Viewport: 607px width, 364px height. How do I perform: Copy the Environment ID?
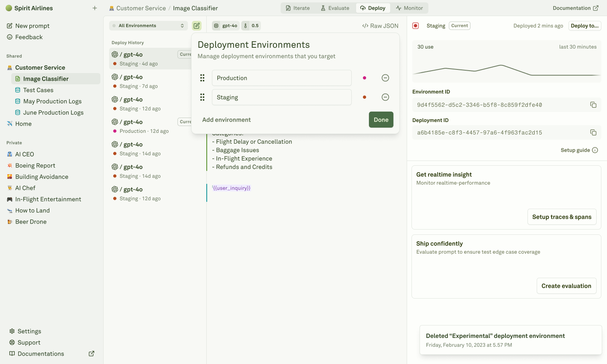(x=593, y=105)
